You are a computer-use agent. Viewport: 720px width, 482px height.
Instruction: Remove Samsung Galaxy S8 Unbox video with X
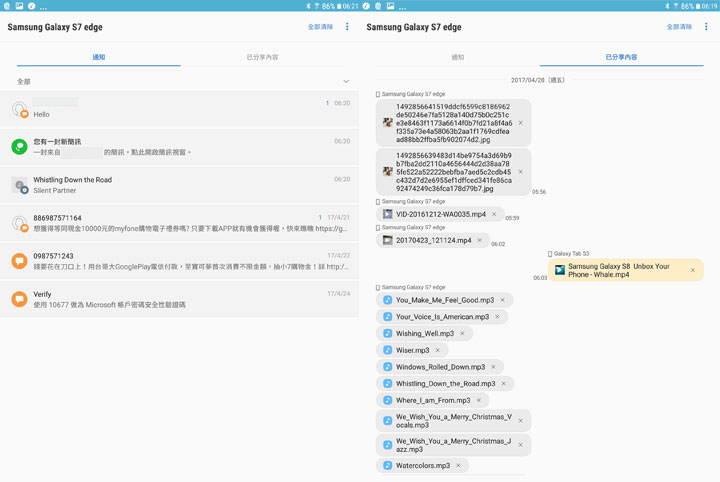pos(692,270)
